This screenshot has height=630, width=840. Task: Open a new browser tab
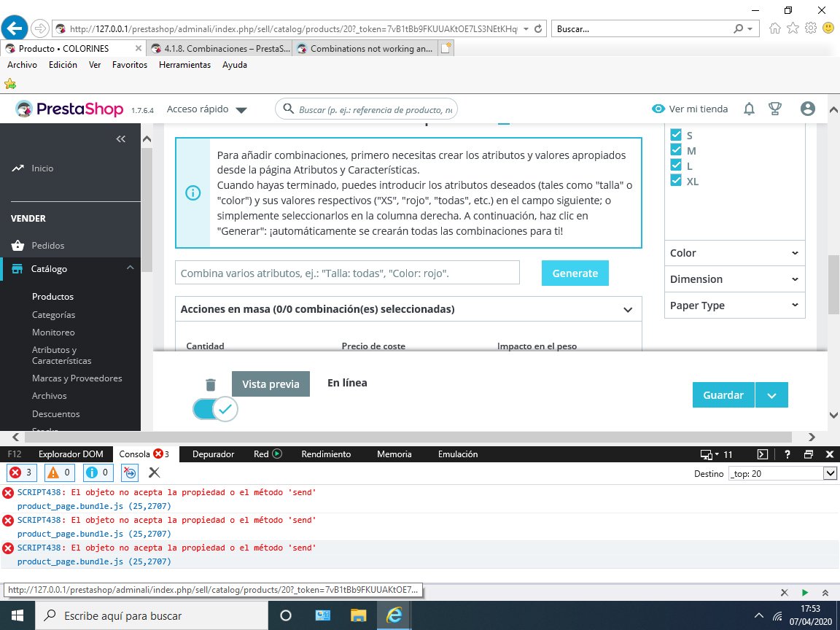(x=446, y=48)
